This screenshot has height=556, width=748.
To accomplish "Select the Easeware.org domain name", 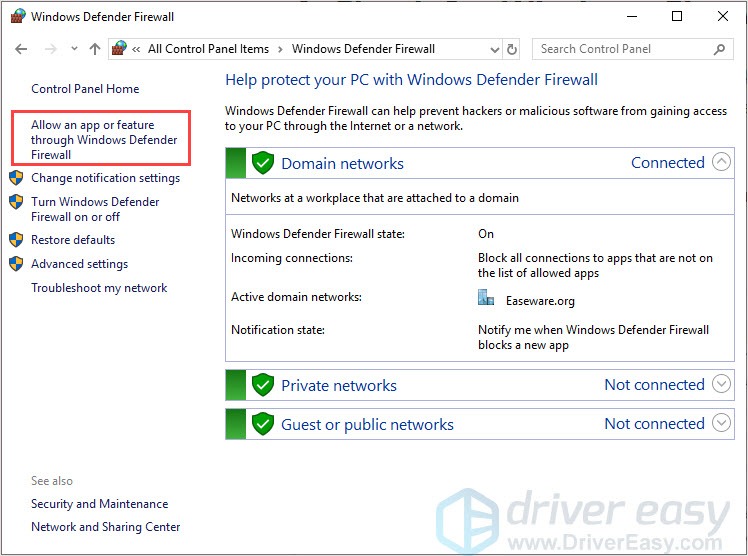I will [540, 301].
